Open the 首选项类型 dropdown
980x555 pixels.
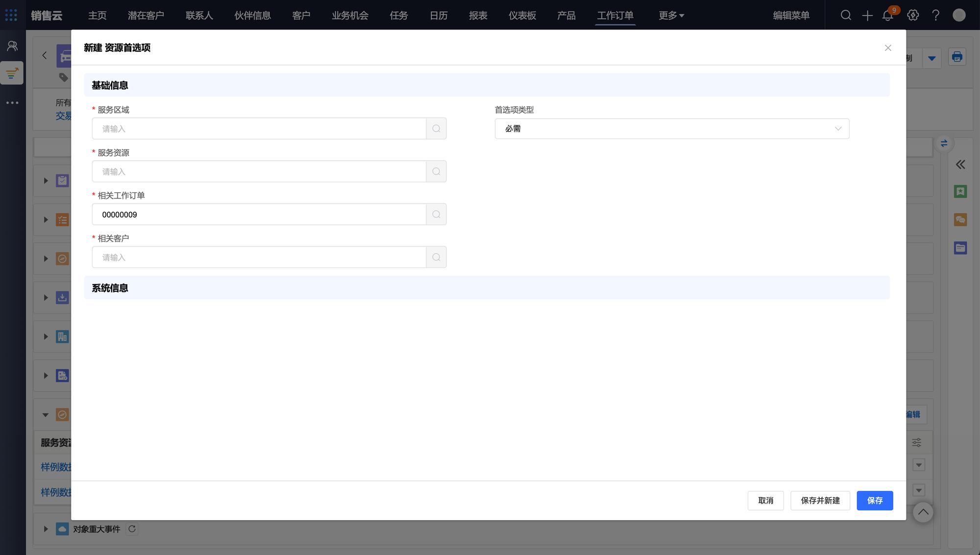[672, 129]
